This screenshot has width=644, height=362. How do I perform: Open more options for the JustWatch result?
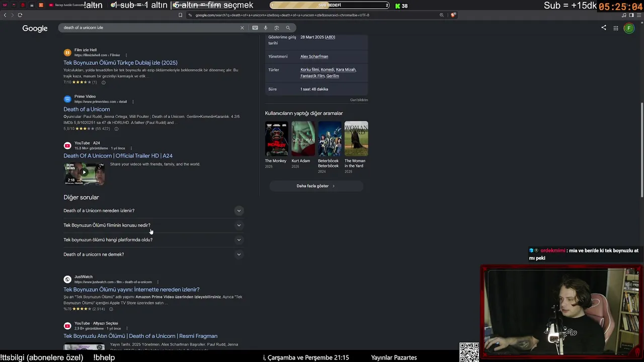click(x=157, y=282)
